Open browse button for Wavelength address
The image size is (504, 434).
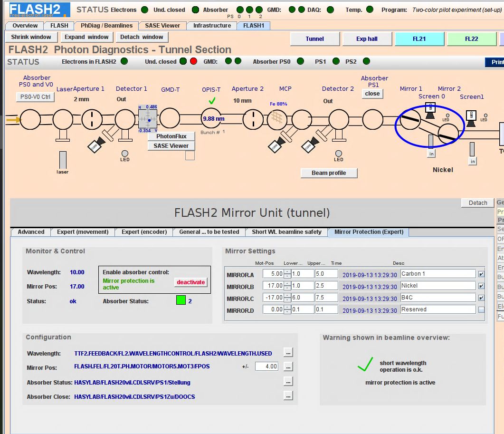pyautogui.click(x=288, y=353)
